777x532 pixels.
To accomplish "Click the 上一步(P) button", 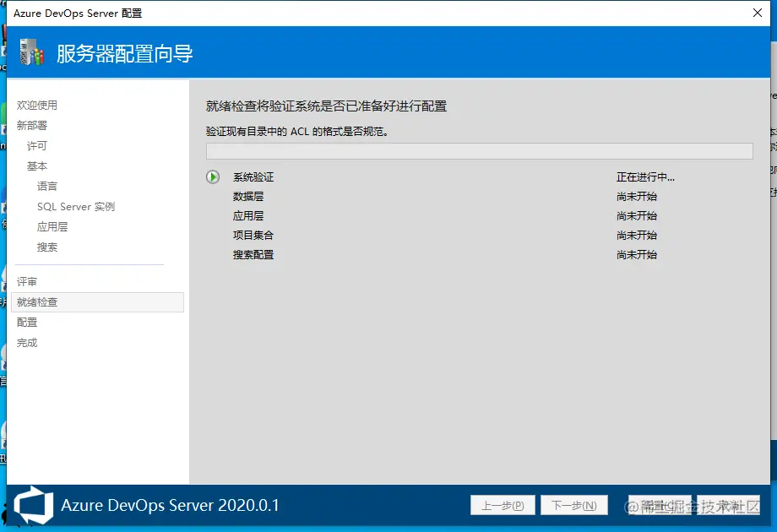I will pos(503,505).
